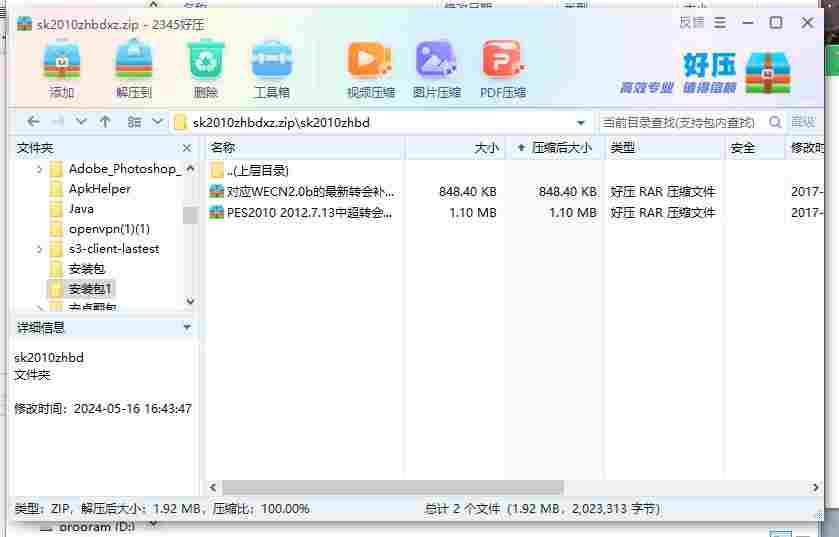This screenshot has height=537, width=839.
Task: Click the file list scroll-right arrow
Action: tap(815, 487)
